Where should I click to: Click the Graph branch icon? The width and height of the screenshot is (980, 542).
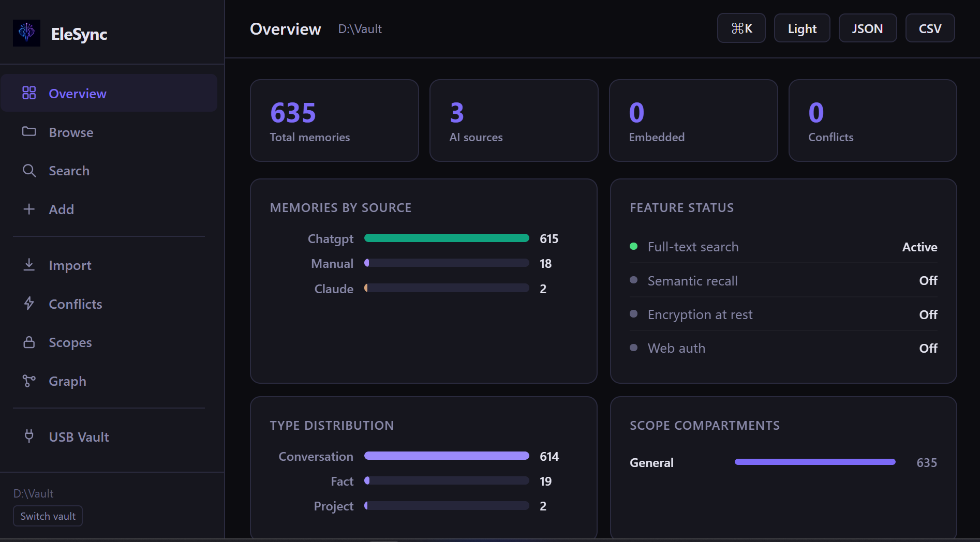tap(29, 381)
